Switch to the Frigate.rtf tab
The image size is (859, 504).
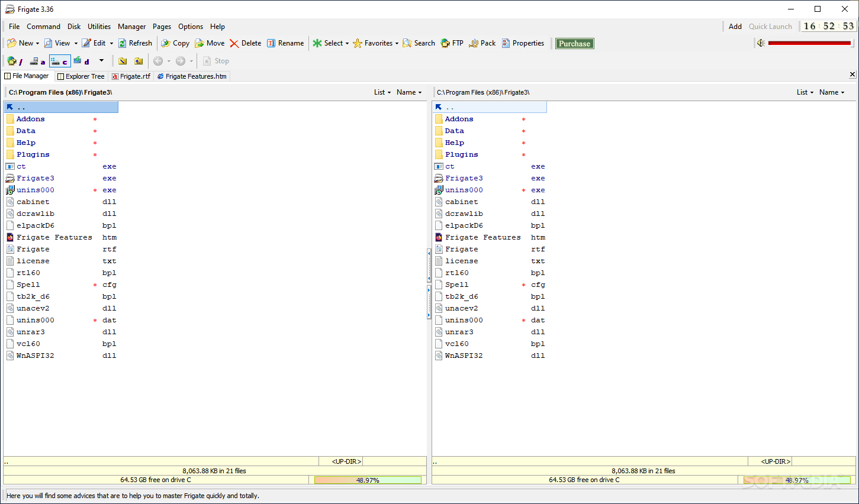pyautogui.click(x=131, y=76)
